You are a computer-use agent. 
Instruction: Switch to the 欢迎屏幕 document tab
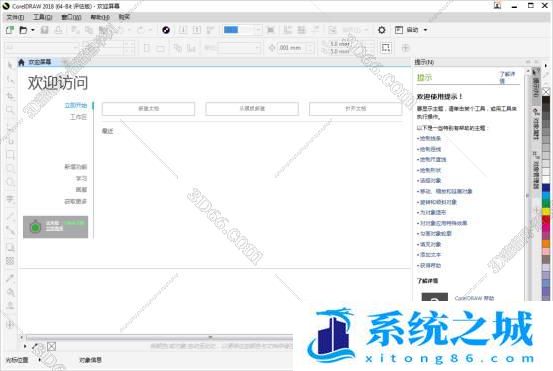tap(40, 62)
